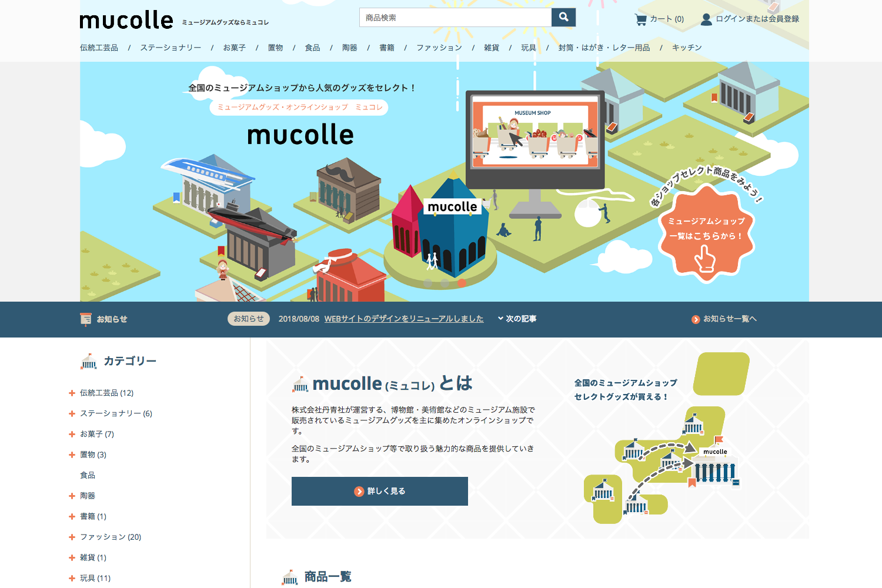Expand the ファッション category plus icon
The image size is (882, 588).
(x=72, y=537)
